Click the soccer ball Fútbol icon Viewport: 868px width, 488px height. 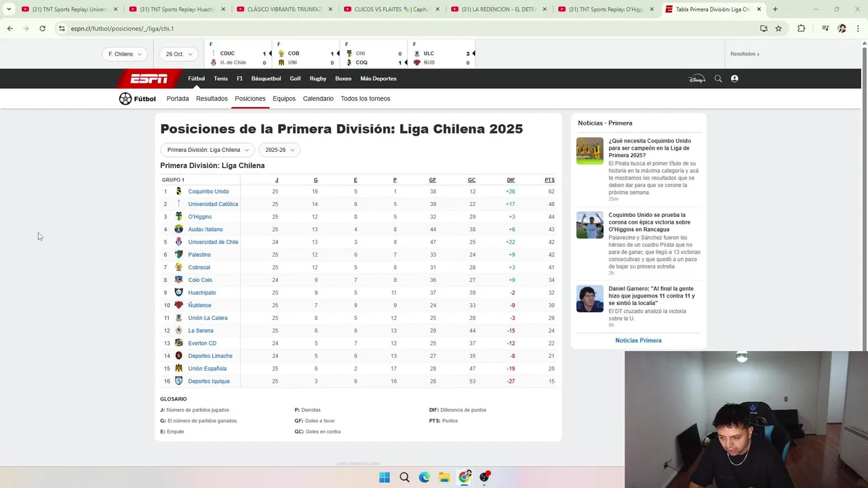pyautogui.click(x=125, y=99)
